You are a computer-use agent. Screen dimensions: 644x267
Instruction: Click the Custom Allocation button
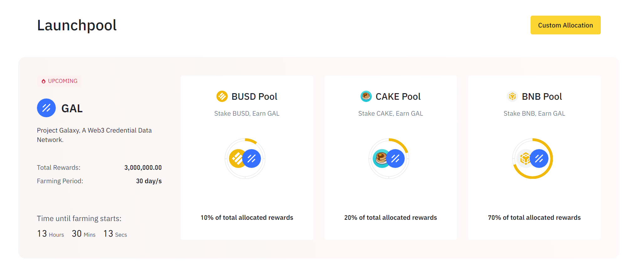(565, 25)
